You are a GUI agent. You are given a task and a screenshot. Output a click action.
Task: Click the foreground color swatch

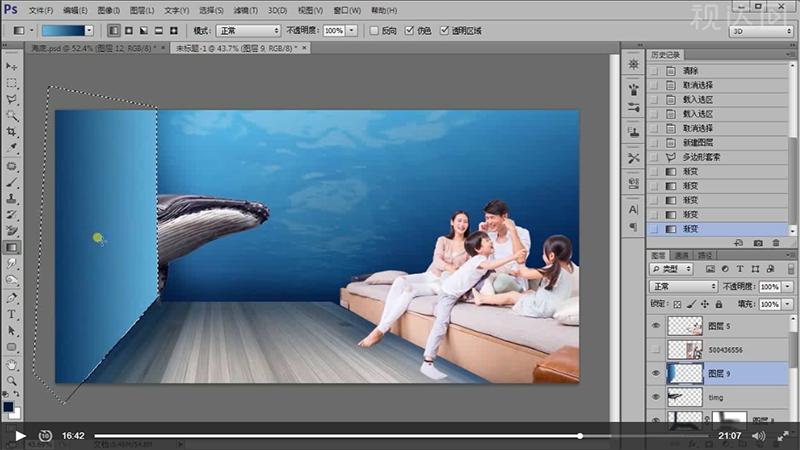click(8, 407)
